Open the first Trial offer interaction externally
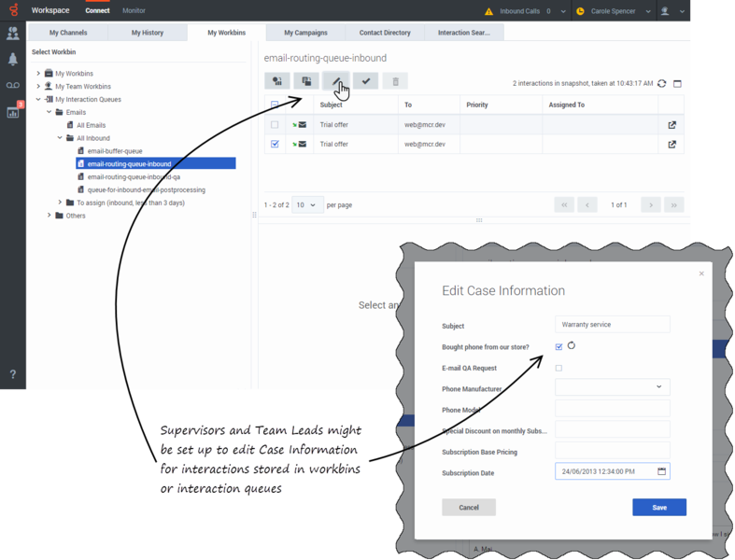 pos(671,125)
